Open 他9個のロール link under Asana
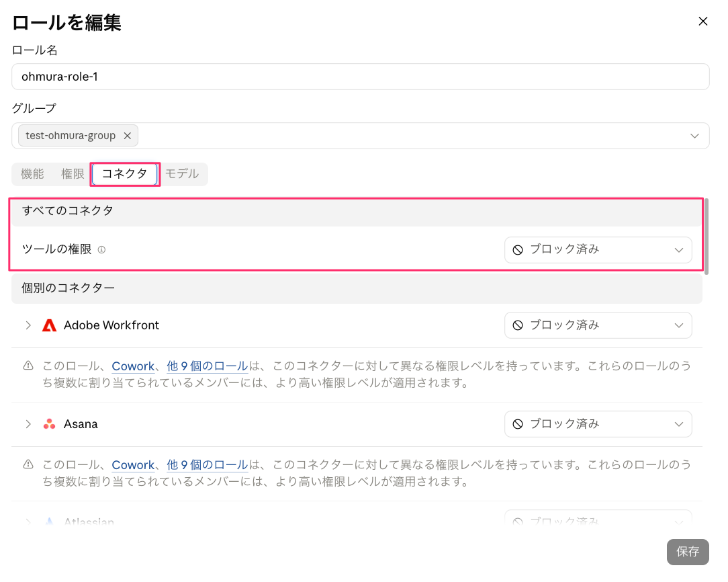728x582 pixels. (x=208, y=465)
